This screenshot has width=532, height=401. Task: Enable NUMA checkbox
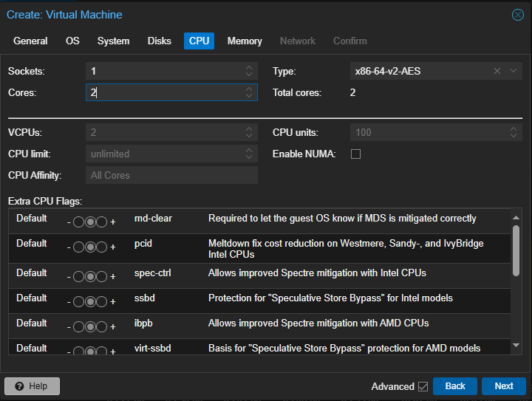tap(355, 154)
